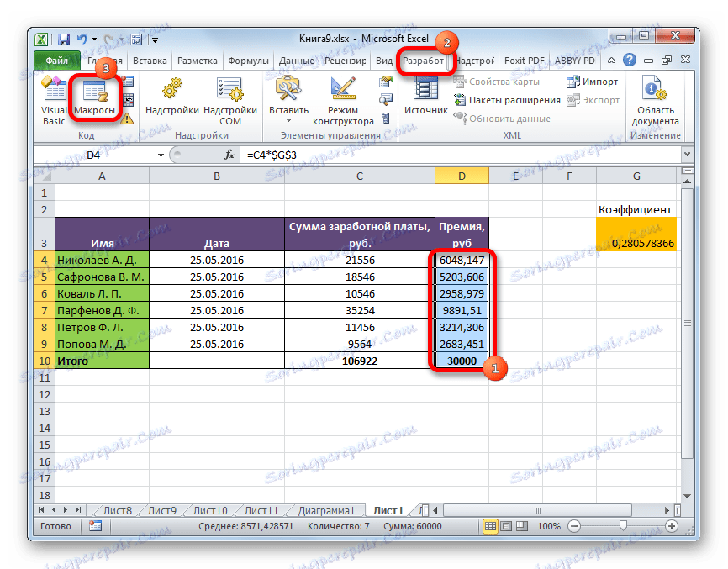Select all cells with corner button
The width and height of the screenshot is (728, 569).
click(x=45, y=176)
